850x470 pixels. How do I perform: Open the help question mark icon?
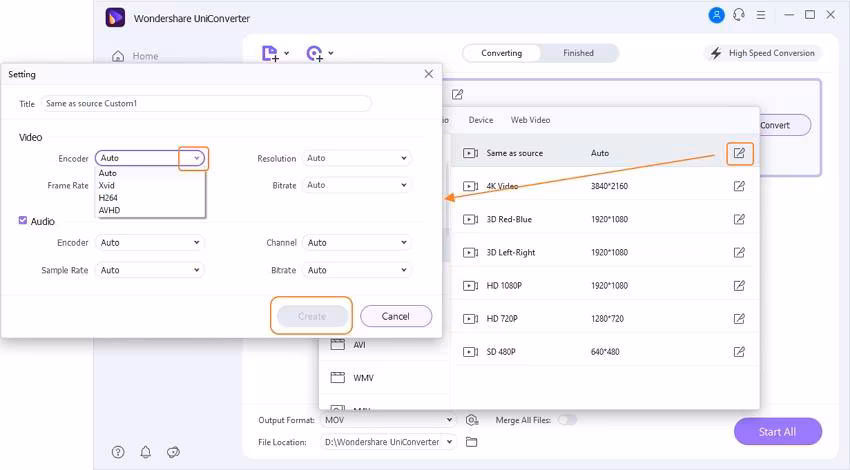118,452
